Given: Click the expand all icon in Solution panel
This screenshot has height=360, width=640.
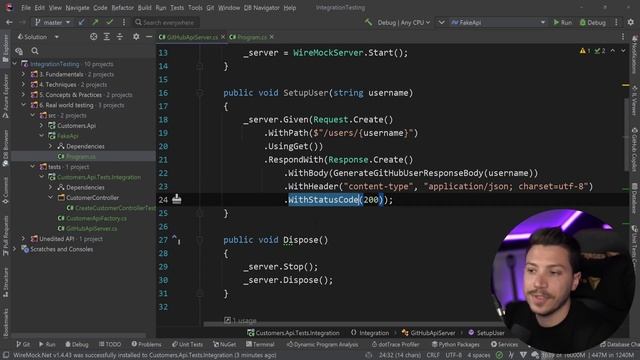Looking at the screenshot, I should (107, 37).
